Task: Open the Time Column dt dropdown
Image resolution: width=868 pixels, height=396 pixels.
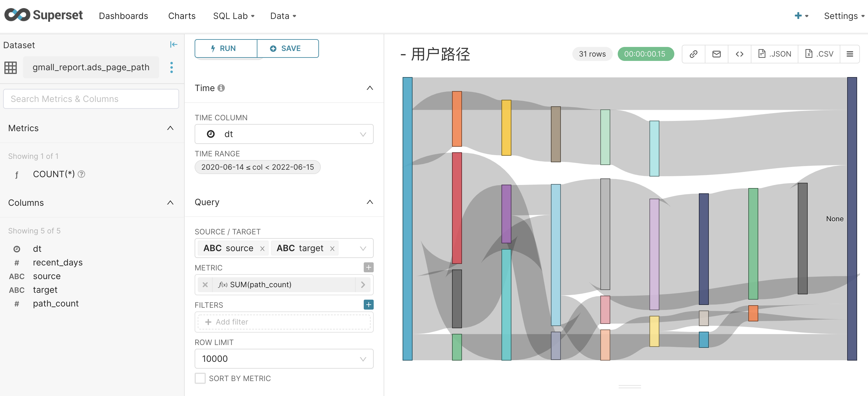Action: (x=284, y=134)
